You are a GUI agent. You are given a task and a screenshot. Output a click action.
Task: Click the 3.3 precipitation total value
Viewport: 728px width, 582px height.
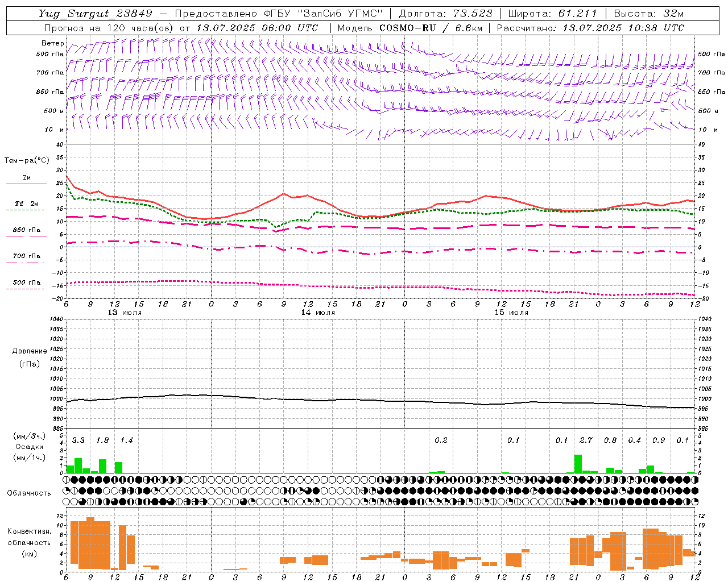[x=78, y=440]
